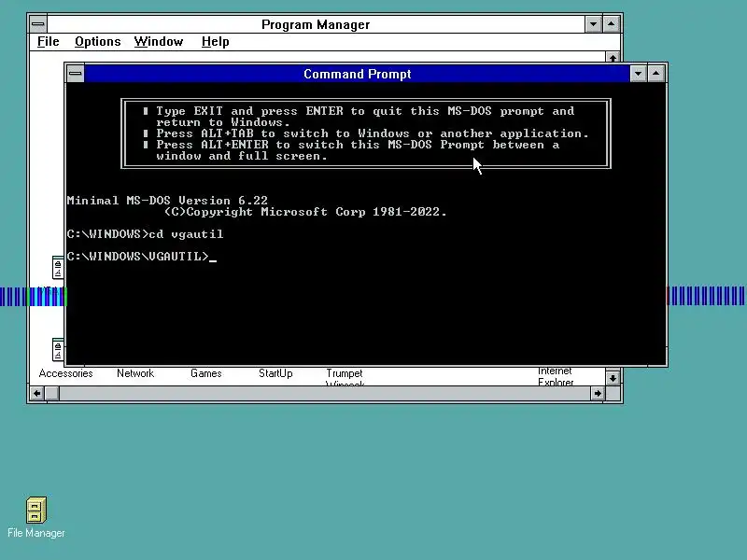Select the Internet Explorer program group
This screenshot has width=747, height=560.
click(556, 376)
